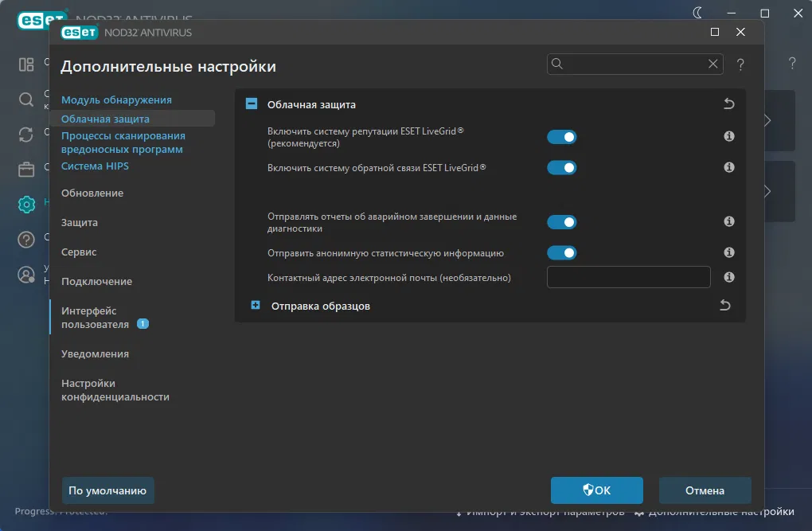This screenshot has height=531, width=812.
Task: Open the update arrows icon in main sidebar
Action: coord(26,135)
